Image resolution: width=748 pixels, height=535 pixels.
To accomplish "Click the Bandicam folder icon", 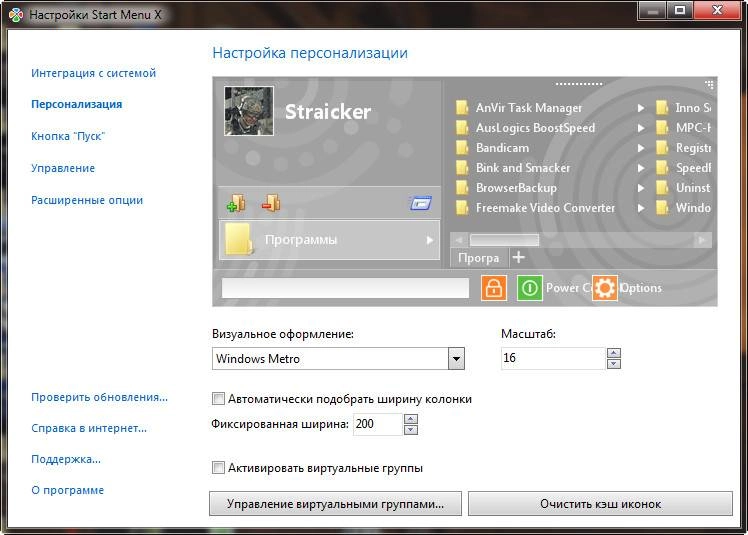I will click(x=462, y=148).
